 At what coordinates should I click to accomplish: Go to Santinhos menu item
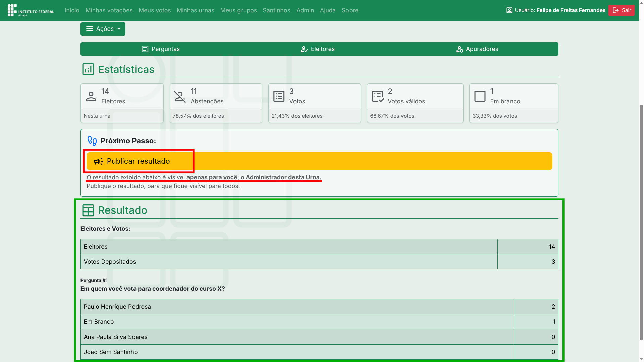[276, 10]
